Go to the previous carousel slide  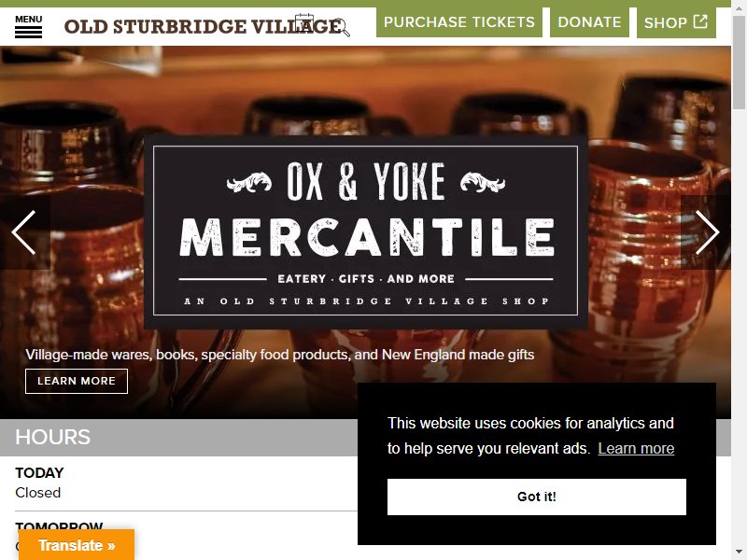pyautogui.click(x=25, y=232)
